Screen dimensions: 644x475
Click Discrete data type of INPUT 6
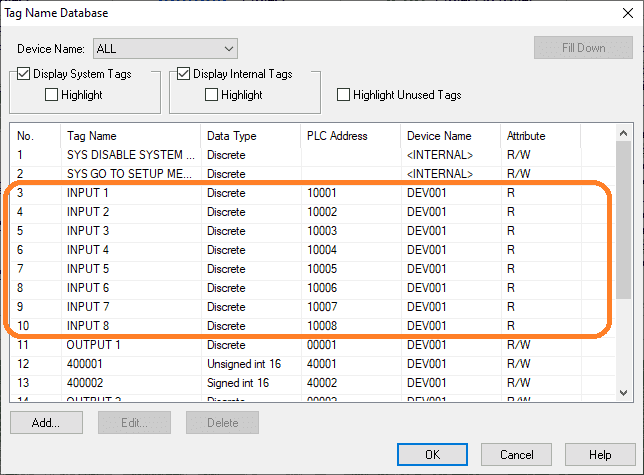[226, 288]
